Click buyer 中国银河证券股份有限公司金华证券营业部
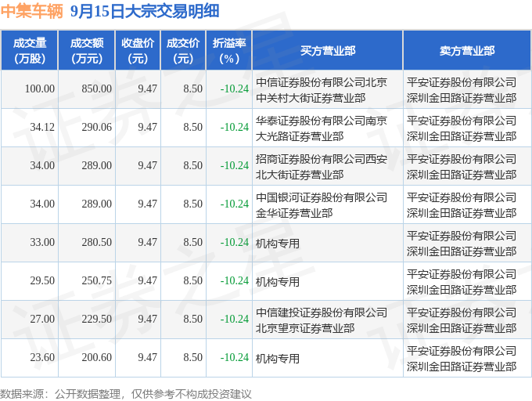The width and height of the screenshot is (532, 401). (322, 205)
